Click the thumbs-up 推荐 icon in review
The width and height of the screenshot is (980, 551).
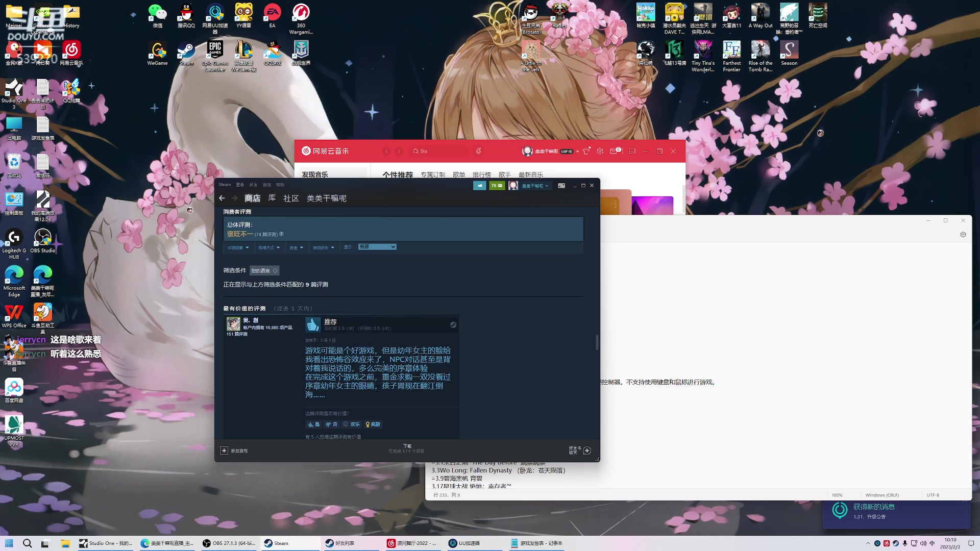coord(313,324)
